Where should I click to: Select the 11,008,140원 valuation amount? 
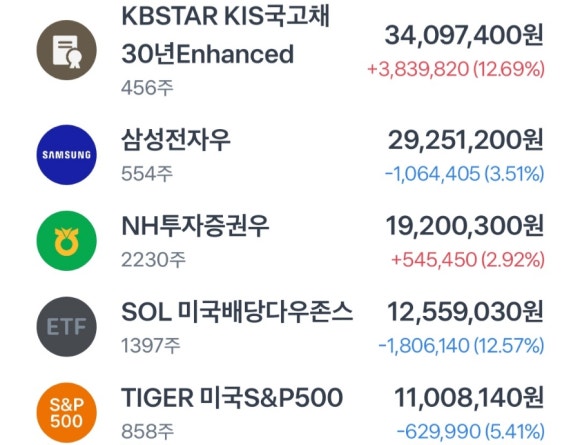469,398
